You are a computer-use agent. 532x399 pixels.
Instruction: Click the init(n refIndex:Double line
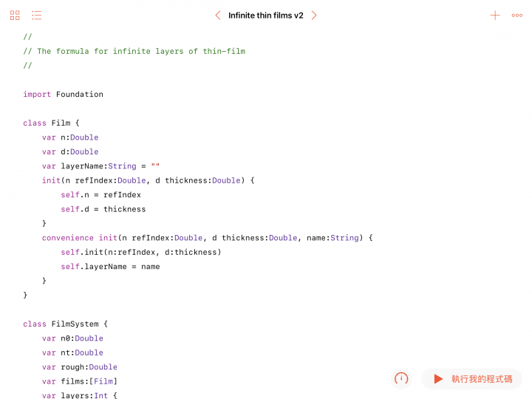[149, 180]
